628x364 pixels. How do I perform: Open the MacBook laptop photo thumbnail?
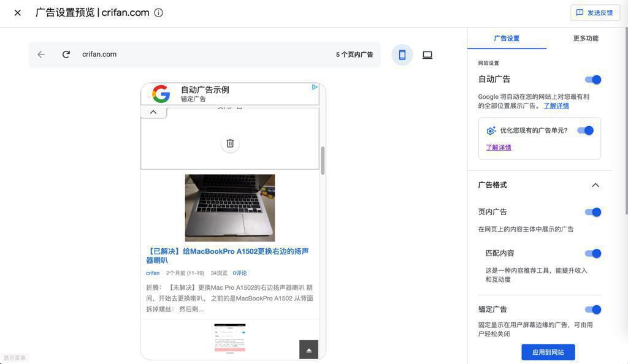pyautogui.click(x=230, y=208)
